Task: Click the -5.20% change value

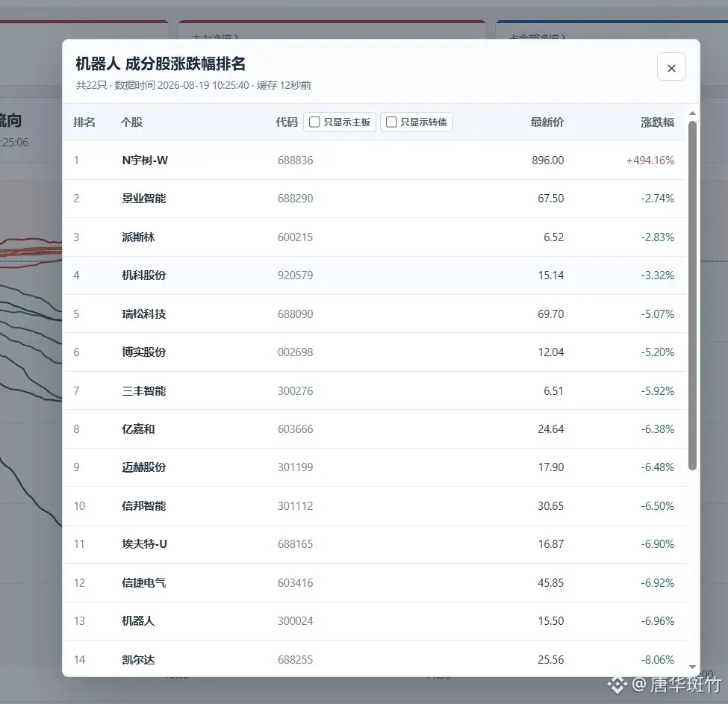Action: coord(657,352)
